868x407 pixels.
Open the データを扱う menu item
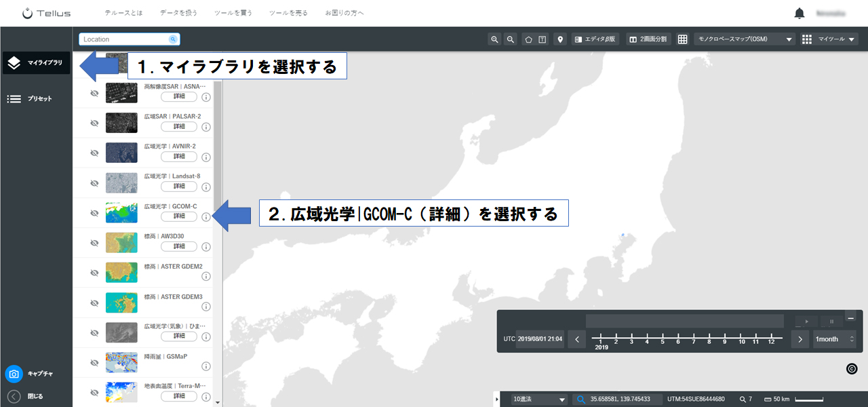pyautogui.click(x=178, y=13)
